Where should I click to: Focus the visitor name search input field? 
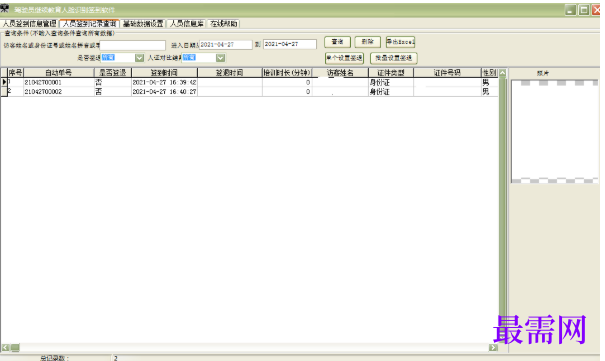pos(133,45)
